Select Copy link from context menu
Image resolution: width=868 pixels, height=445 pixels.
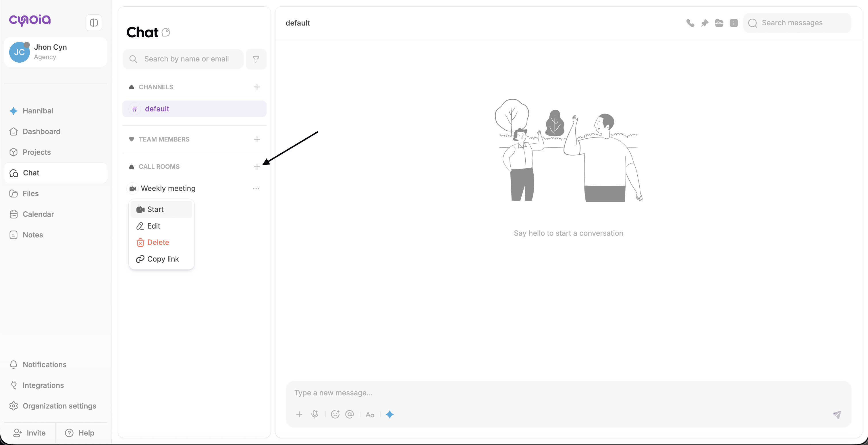163,259
